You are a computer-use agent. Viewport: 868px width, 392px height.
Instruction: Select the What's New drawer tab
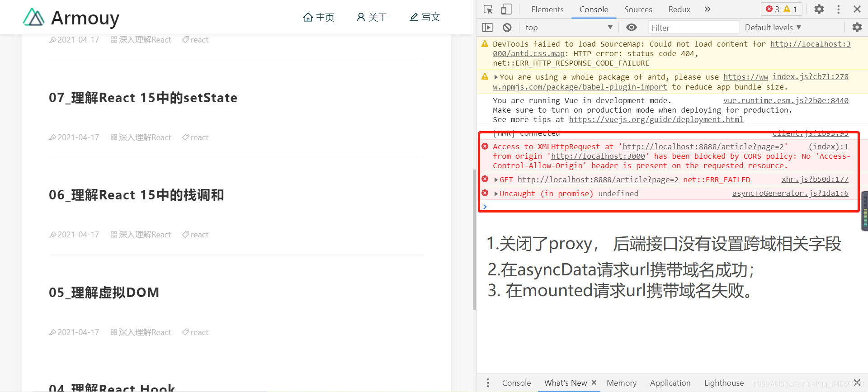[566, 383]
